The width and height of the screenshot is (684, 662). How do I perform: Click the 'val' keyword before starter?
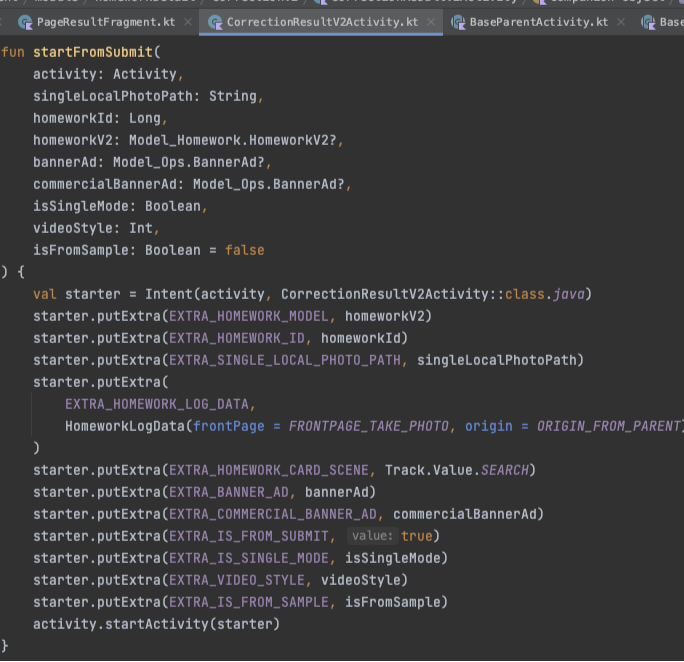coord(44,294)
